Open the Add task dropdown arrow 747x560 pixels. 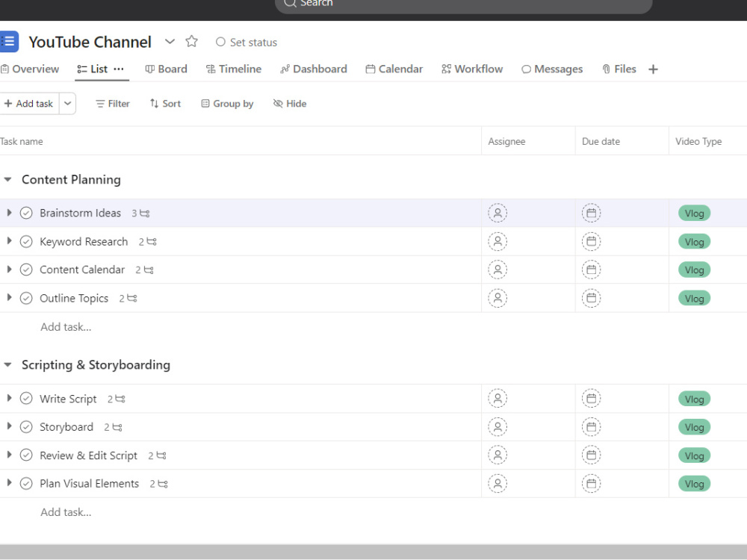point(67,103)
